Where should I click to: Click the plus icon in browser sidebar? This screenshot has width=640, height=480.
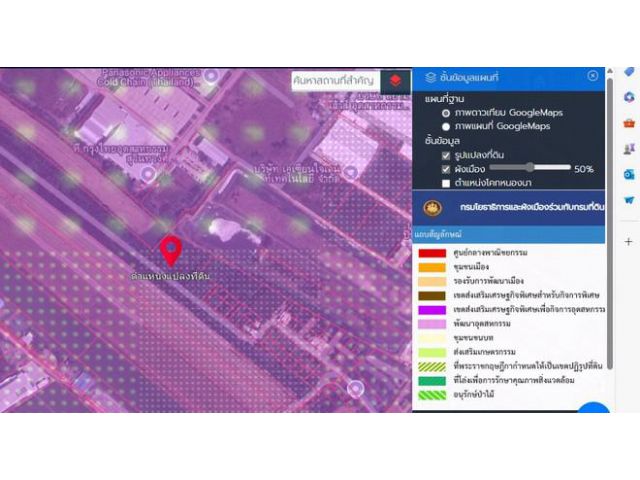coord(629,242)
